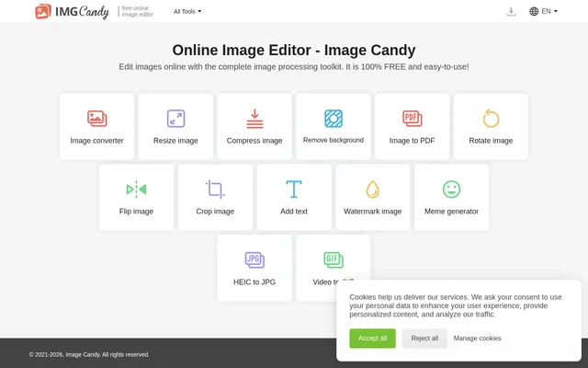Click the Rotate image label
The width and height of the screenshot is (588, 368).
click(x=491, y=141)
